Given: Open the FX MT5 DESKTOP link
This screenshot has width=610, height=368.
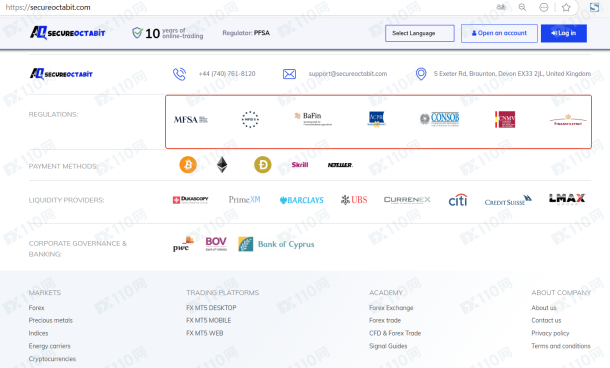Looking at the screenshot, I should tap(211, 308).
